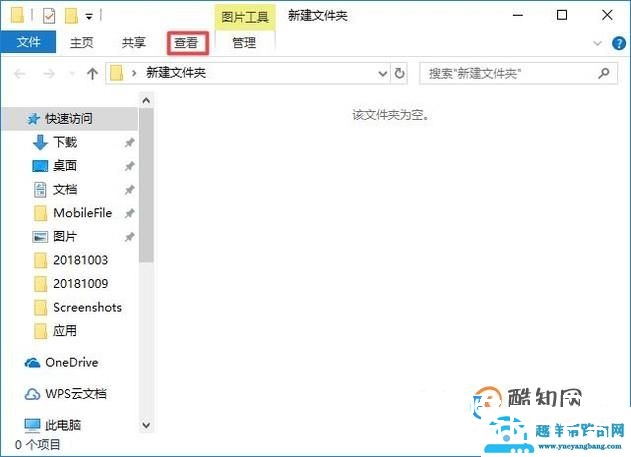Go up one level with up arrow

click(x=92, y=73)
